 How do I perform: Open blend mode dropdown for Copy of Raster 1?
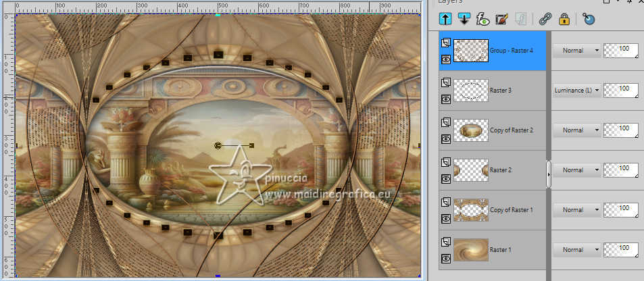coord(576,210)
